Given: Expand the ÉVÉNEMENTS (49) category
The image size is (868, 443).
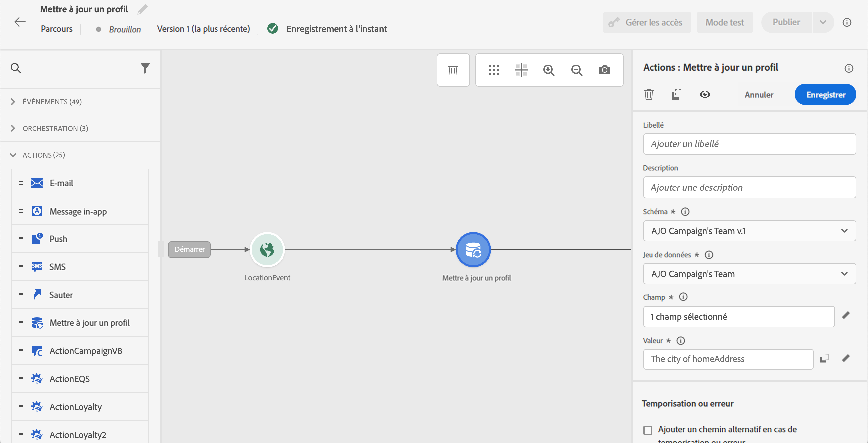Looking at the screenshot, I should pyautogui.click(x=13, y=101).
